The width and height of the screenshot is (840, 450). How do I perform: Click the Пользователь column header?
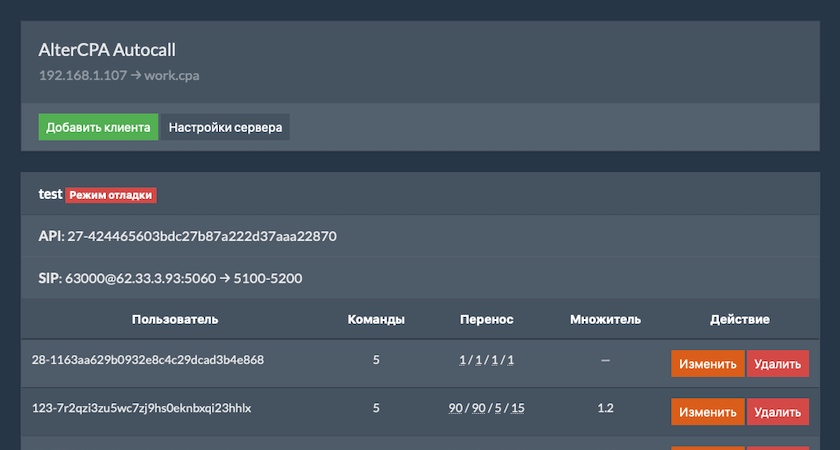(175, 319)
